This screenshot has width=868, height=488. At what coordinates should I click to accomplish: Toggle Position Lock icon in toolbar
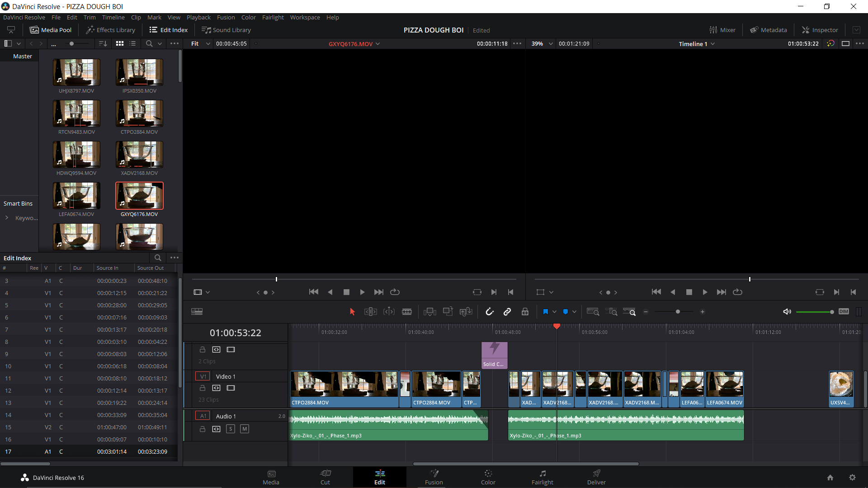[525, 312]
